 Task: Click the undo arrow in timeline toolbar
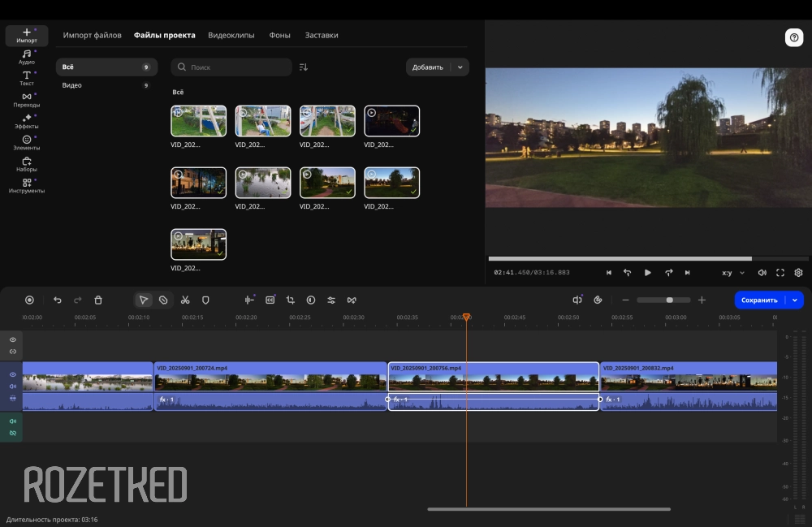click(x=57, y=300)
